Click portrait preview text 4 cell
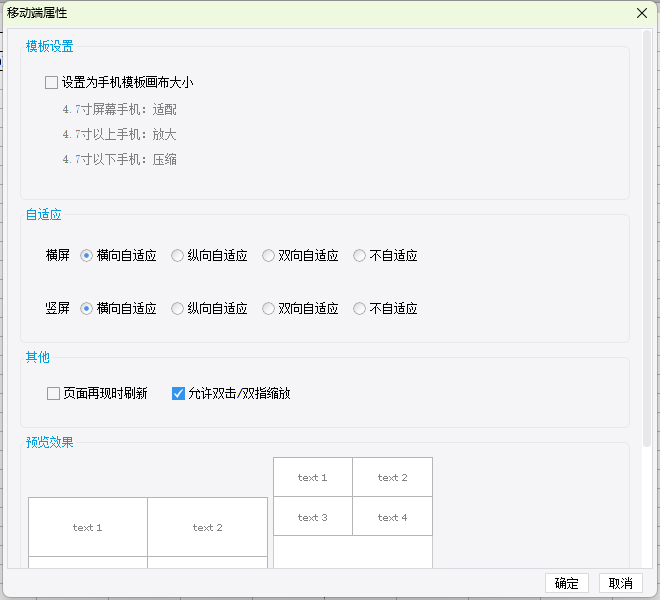Image resolution: width=660 pixels, height=600 pixels. [392, 516]
